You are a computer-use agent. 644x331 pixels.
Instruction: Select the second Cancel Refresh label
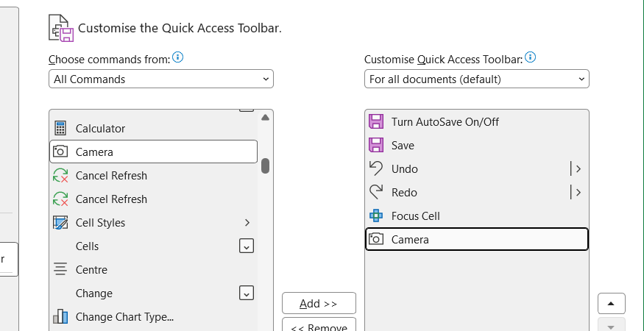click(x=111, y=199)
